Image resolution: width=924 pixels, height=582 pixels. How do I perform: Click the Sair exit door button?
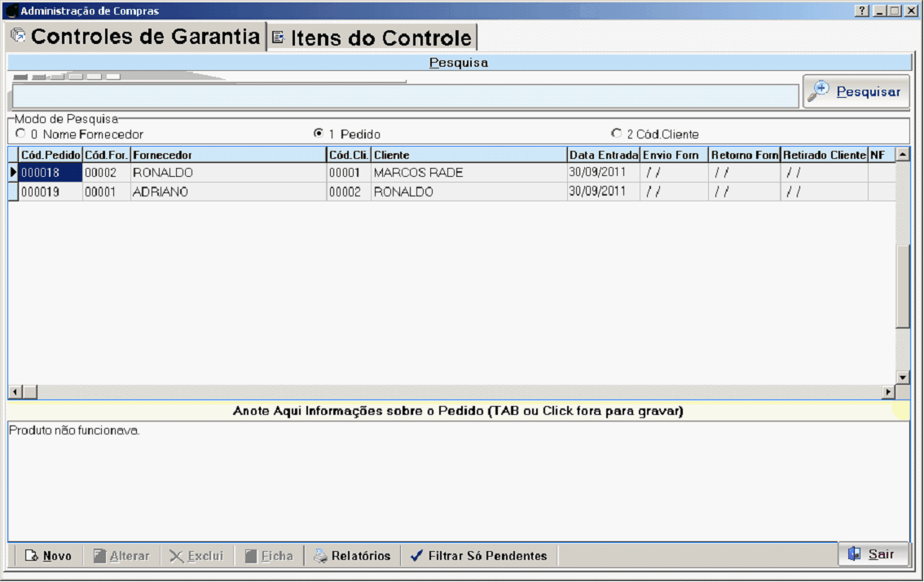coord(872,554)
